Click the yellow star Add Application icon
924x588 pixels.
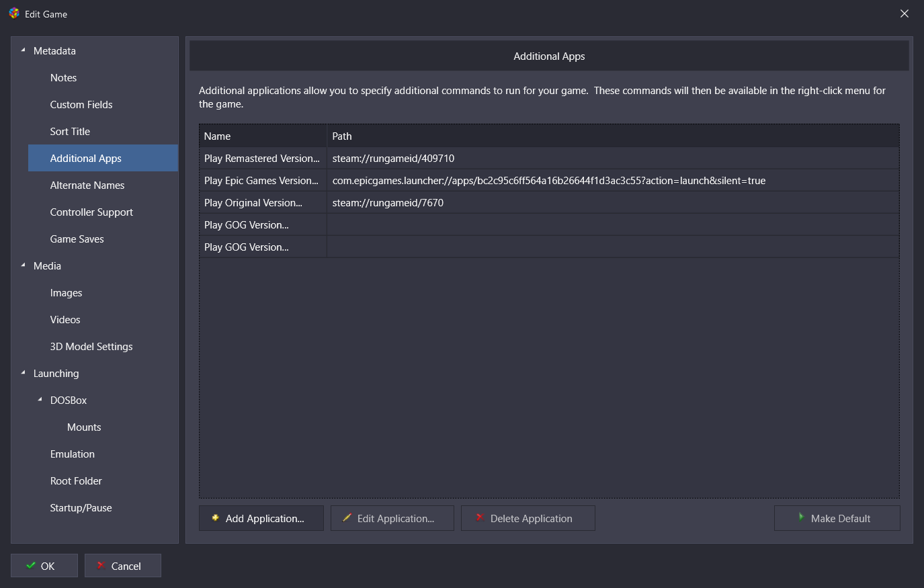(x=215, y=518)
